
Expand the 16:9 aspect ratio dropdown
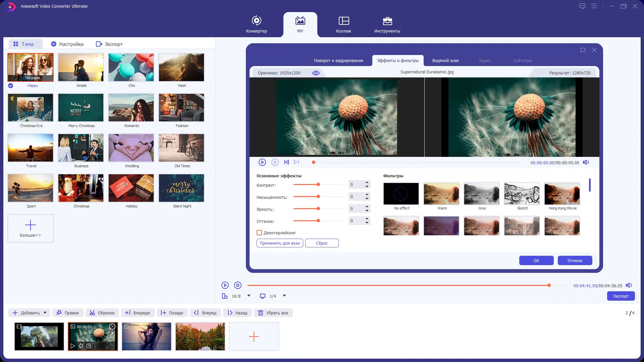(x=249, y=296)
